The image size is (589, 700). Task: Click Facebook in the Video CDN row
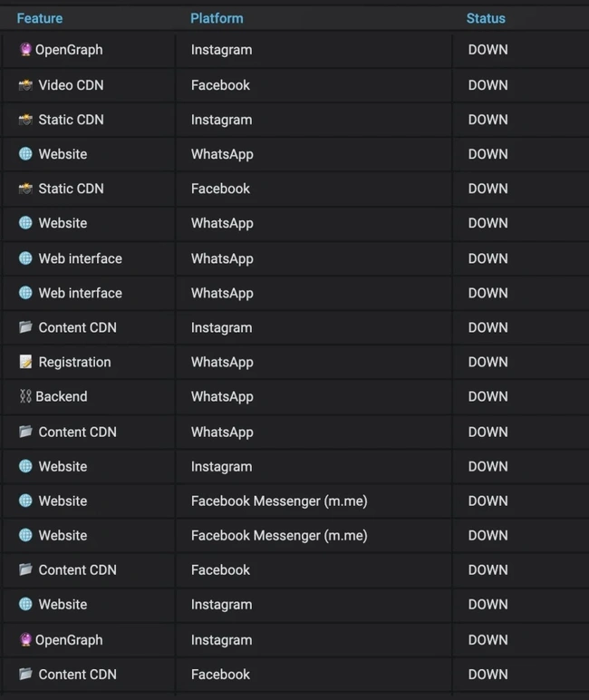pos(220,85)
